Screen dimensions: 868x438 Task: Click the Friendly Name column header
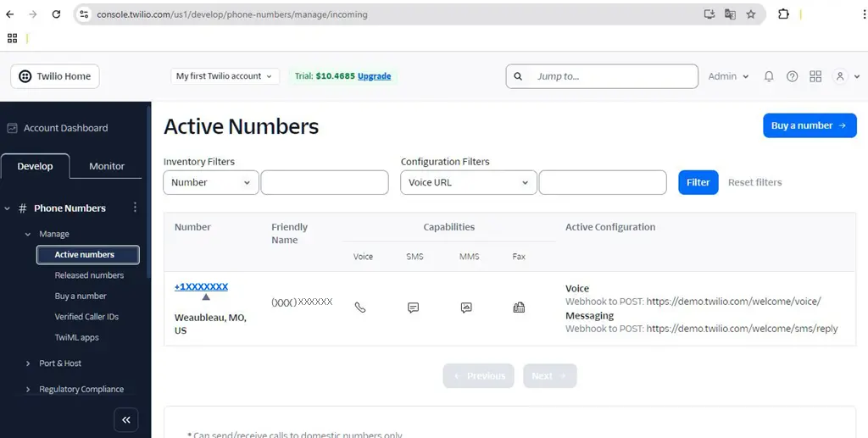click(289, 233)
